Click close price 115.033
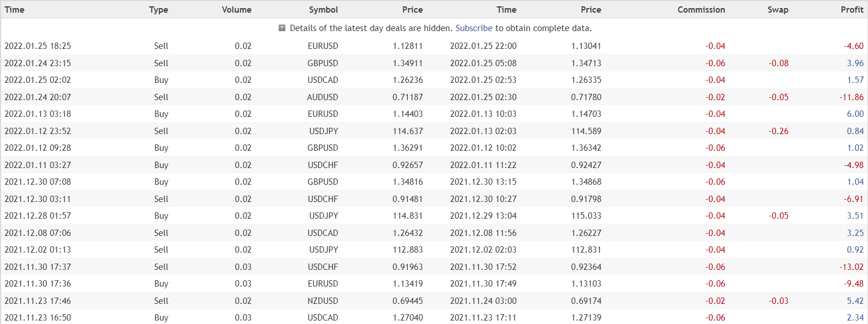The width and height of the screenshot is (868, 324). 586,216
